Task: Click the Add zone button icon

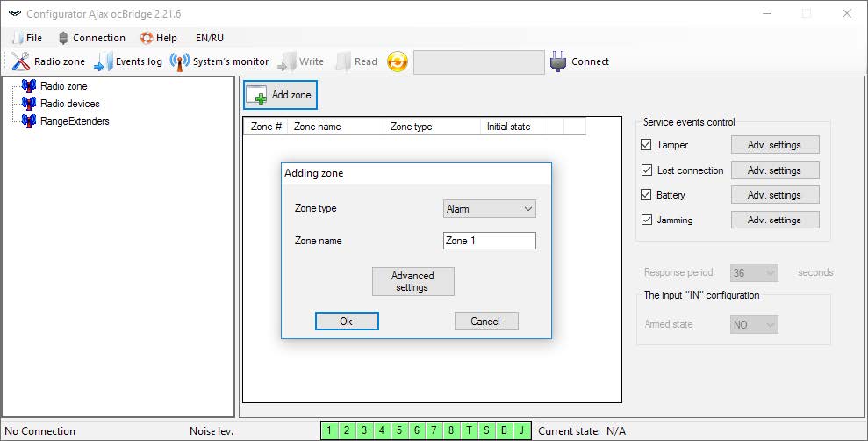Action: (x=256, y=95)
